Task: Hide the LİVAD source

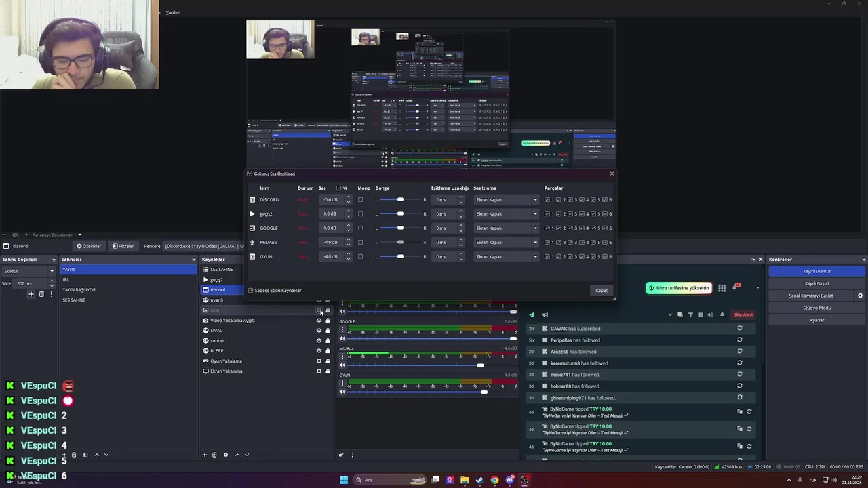Action: (319, 331)
